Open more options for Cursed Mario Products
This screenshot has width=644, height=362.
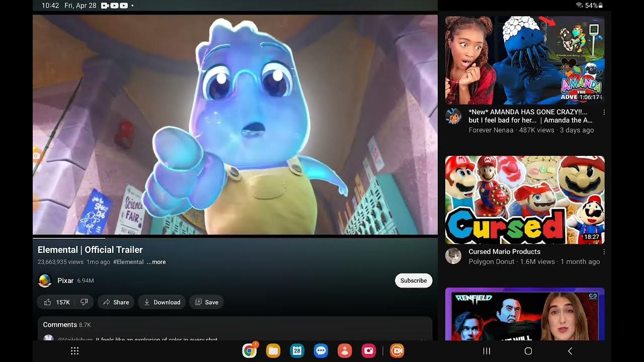pos(604,252)
